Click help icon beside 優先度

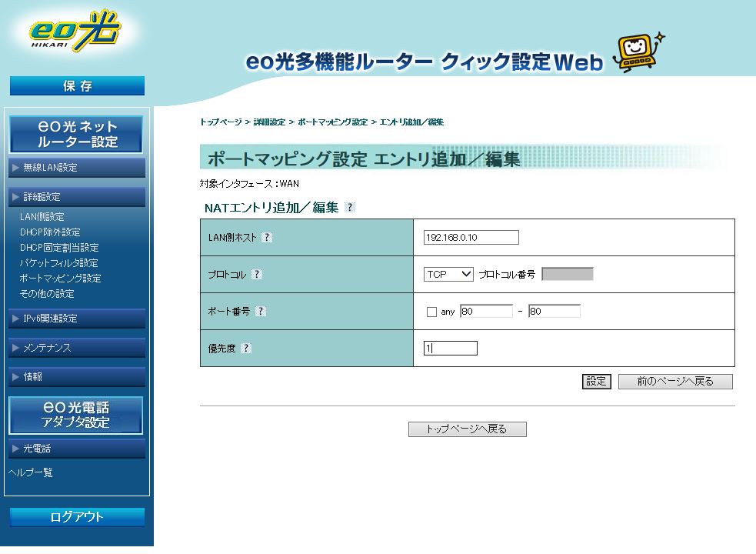coord(246,349)
